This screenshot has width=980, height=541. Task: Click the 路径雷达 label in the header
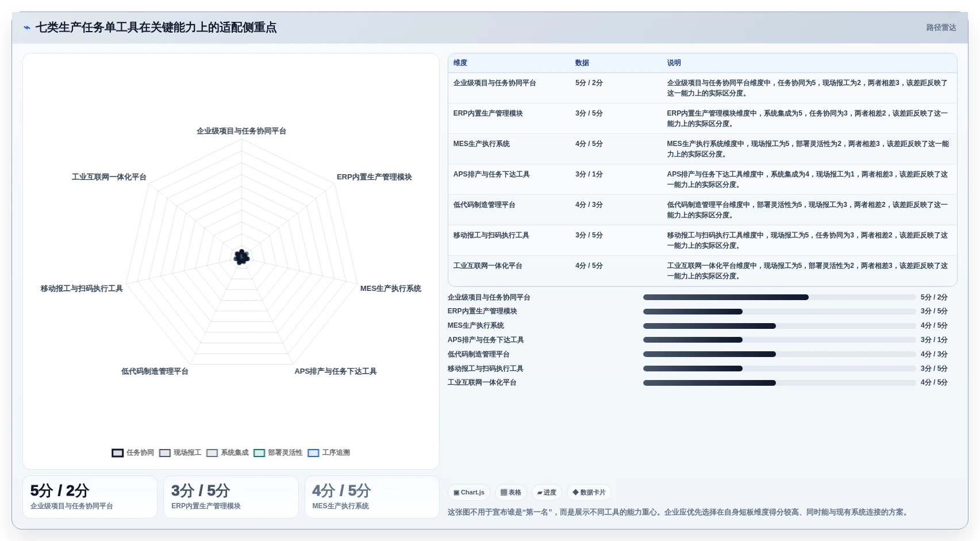pyautogui.click(x=941, y=28)
